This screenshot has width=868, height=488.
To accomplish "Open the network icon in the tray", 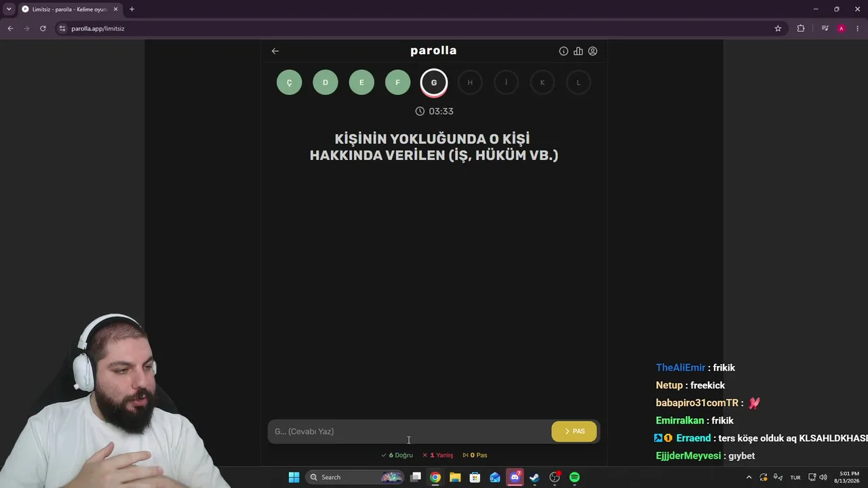I will tap(812, 477).
